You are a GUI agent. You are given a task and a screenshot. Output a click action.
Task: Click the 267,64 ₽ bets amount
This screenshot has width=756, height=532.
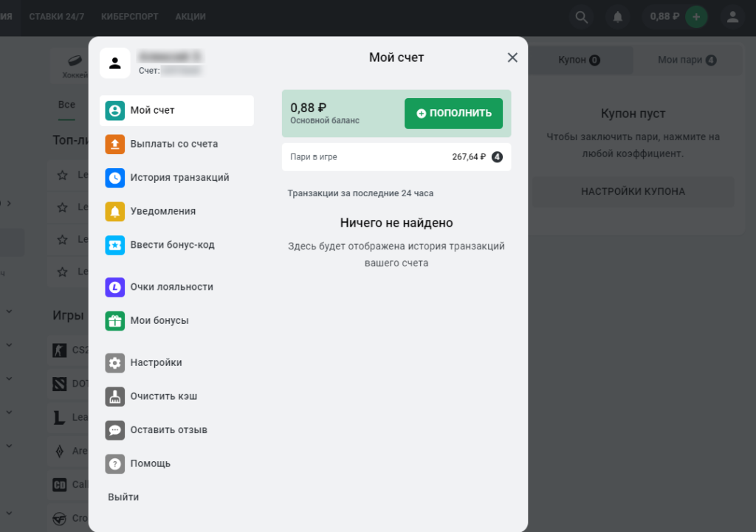click(469, 156)
